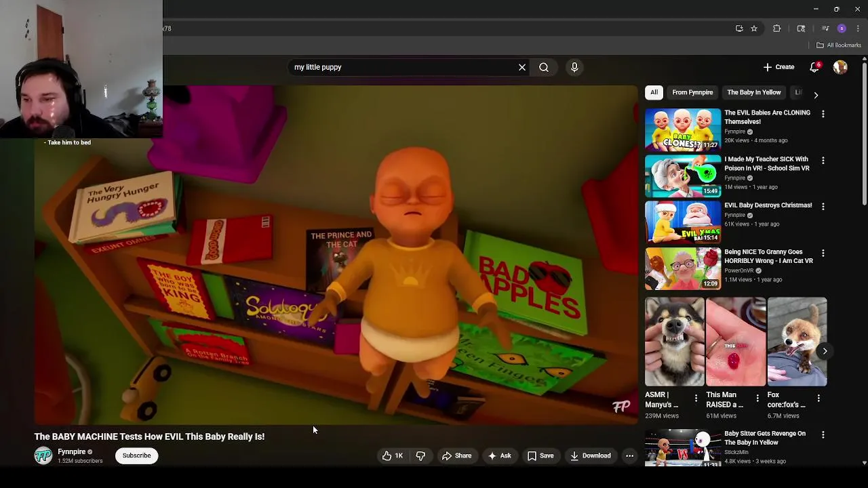Bookmark page with the star icon

[753, 28]
